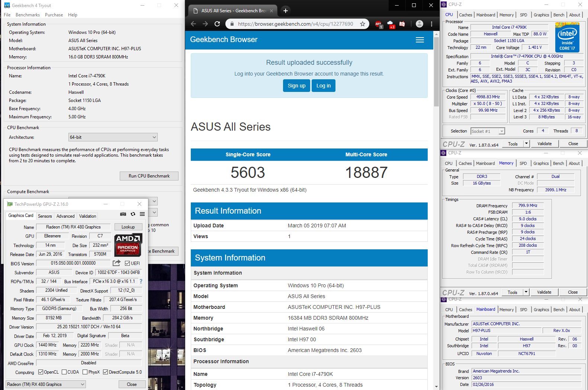Open the Architecture 64-bit dropdown
This screenshot has width=588, height=390.
tap(113, 137)
